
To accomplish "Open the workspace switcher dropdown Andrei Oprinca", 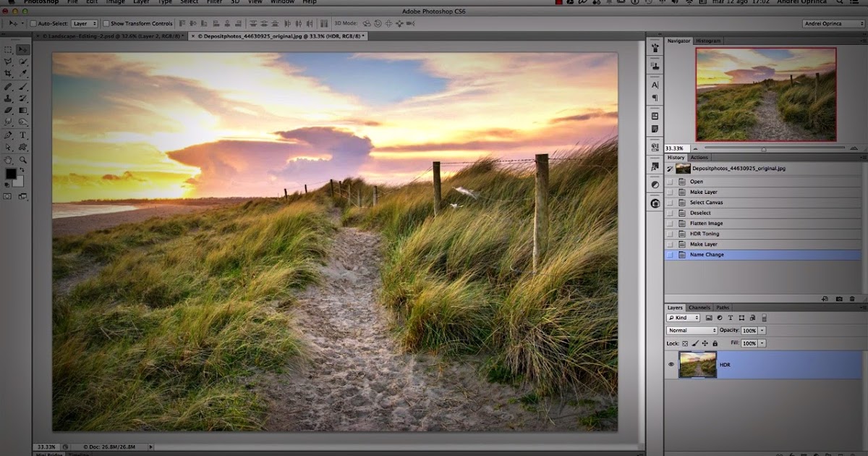I will click(x=833, y=24).
